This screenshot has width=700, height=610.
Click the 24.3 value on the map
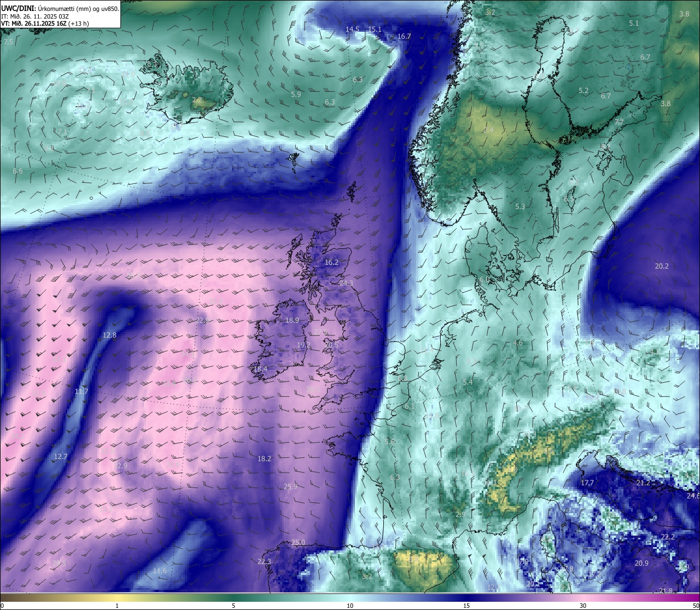pyautogui.click(x=346, y=283)
